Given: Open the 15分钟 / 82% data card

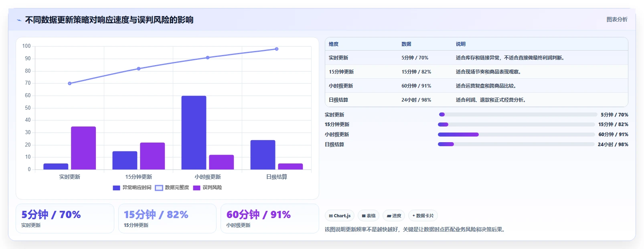Looking at the screenshot, I should (167, 218).
